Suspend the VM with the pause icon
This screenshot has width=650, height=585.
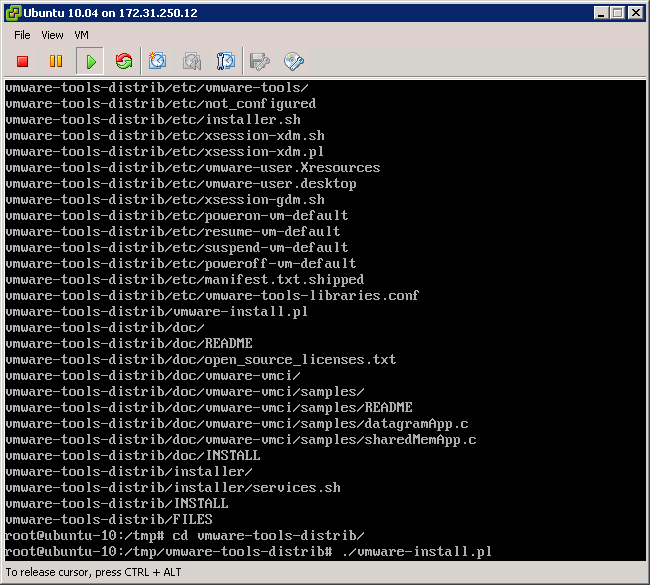56,61
